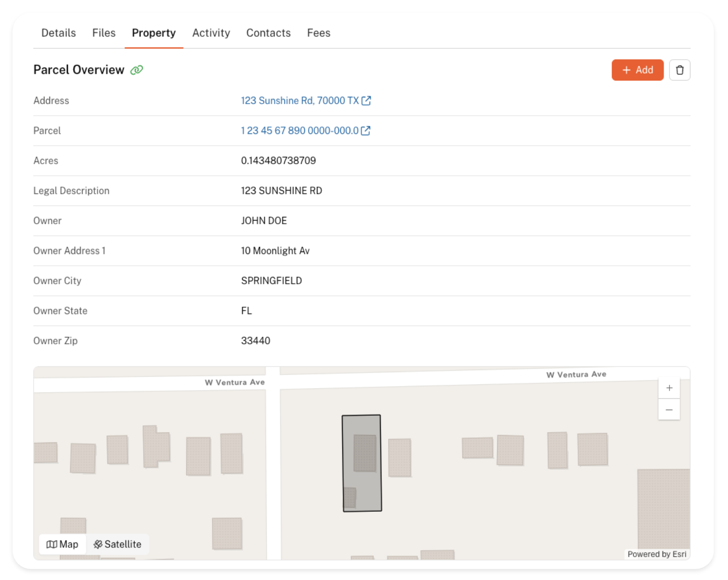This screenshot has width=728, height=580.
Task: Open the Fees tab
Action: 319,33
